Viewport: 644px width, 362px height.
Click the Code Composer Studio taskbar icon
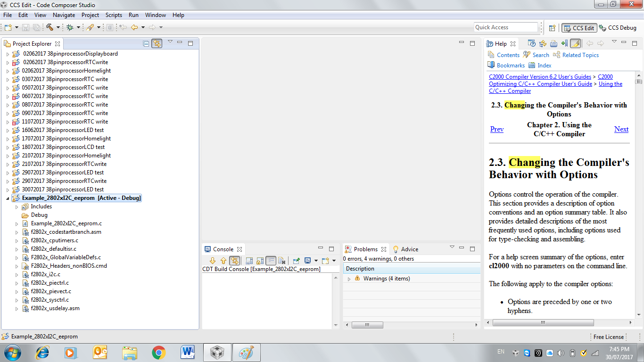point(217,352)
